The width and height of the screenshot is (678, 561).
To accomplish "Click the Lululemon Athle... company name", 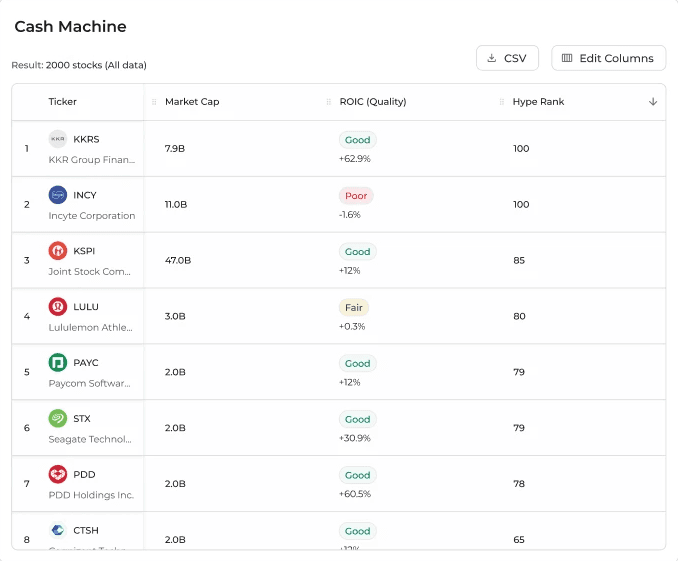I will coord(90,327).
